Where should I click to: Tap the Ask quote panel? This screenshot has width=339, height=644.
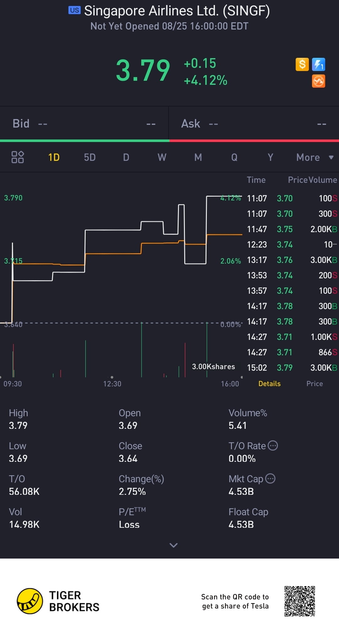pyautogui.click(x=254, y=123)
